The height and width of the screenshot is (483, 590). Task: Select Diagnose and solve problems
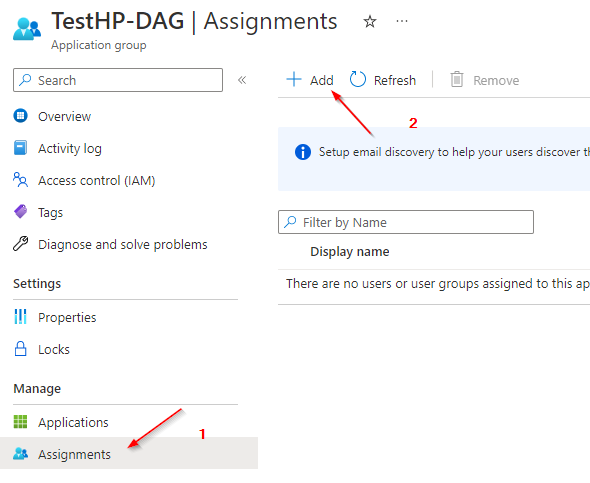pos(123,245)
